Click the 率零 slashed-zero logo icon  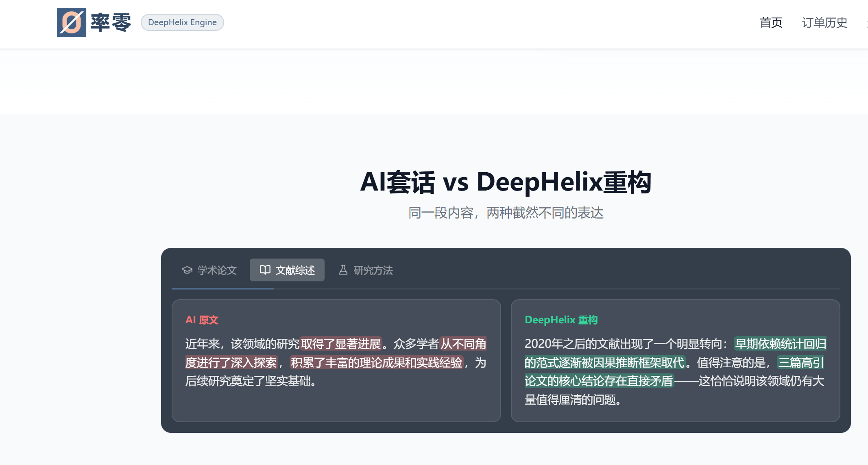point(71,22)
